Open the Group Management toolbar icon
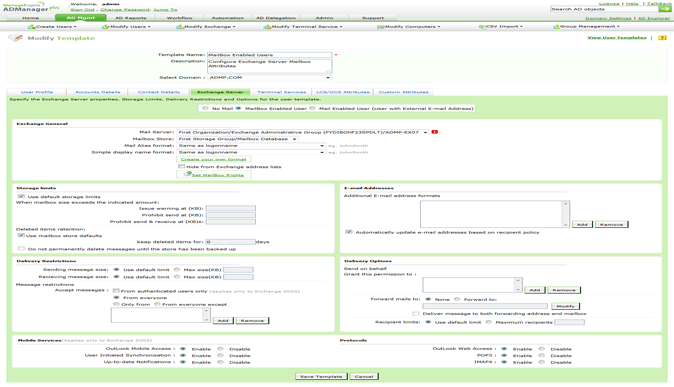The height and width of the screenshot is (387, 674). pyautogui.click(x=556, y=27)
